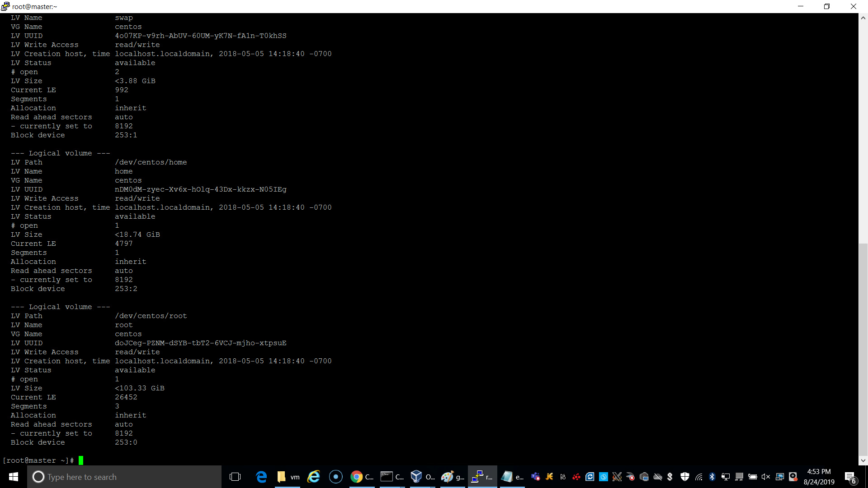Image resolution: width=868 pixels, height=488 pixels.
Task: Open the light-blue swirl tray icon
Action: (604, 477)
